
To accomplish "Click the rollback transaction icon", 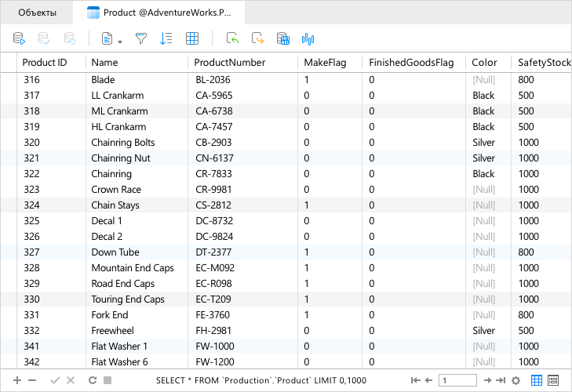I will [69, 38].
